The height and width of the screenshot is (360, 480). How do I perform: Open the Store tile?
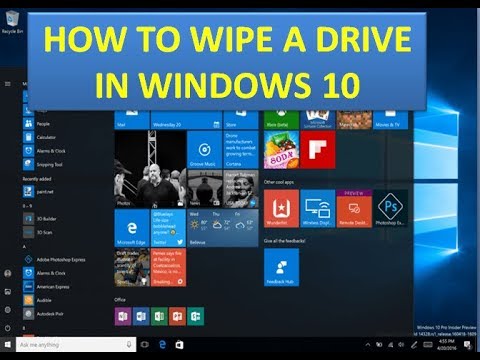point(241,120)
